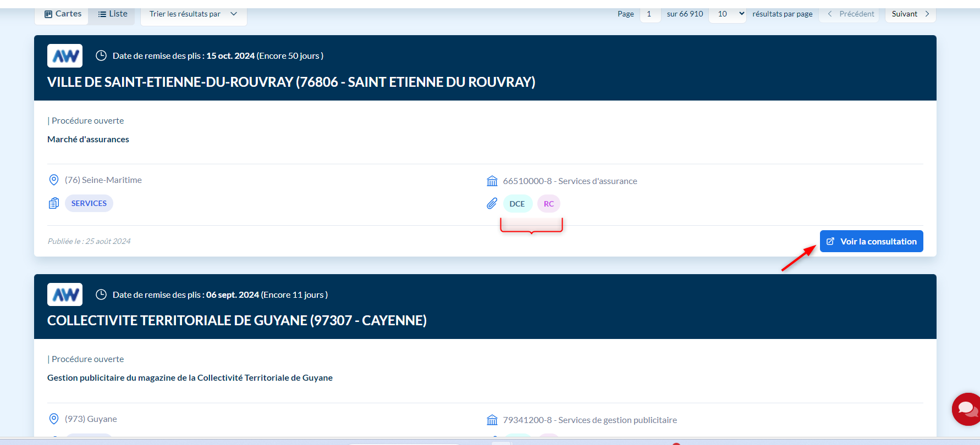Click location pin next to Seine-Maritime
This screenshot has height=445, width=980.
pyautogui.click(x=54, y=180)
